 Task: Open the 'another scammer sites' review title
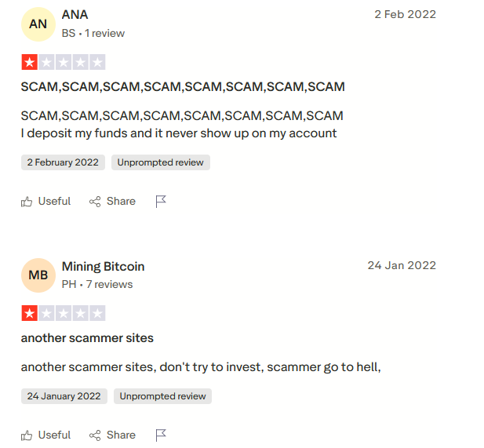pos(87,338)
